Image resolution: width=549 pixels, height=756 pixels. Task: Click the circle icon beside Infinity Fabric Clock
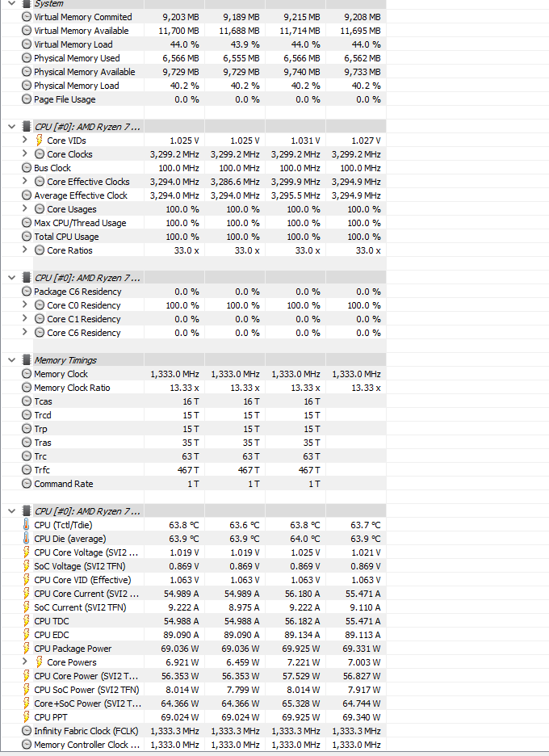pos(27,731)
